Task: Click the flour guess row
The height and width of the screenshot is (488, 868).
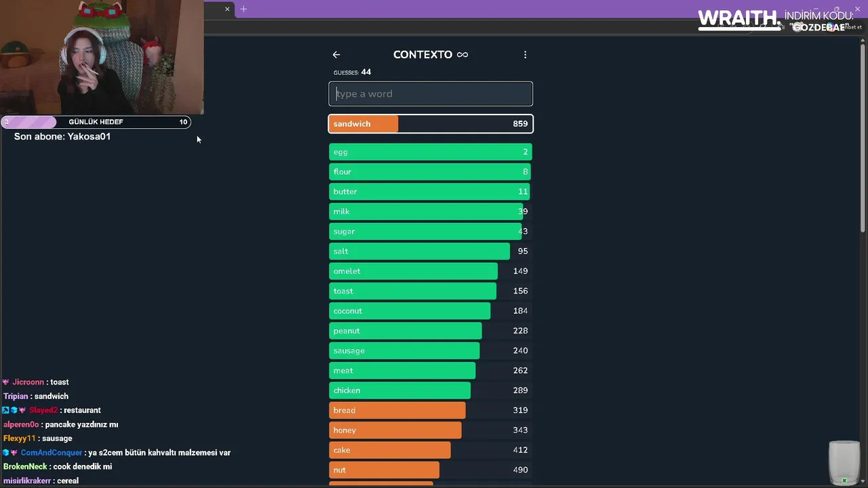Action: [x=431, y=171]
